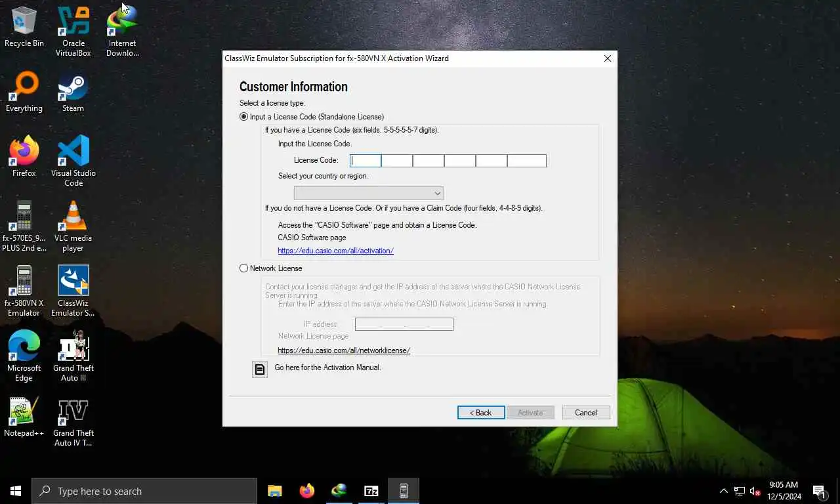Click the fourth License Code field
The image size is (840, 504).
point(460,161)
